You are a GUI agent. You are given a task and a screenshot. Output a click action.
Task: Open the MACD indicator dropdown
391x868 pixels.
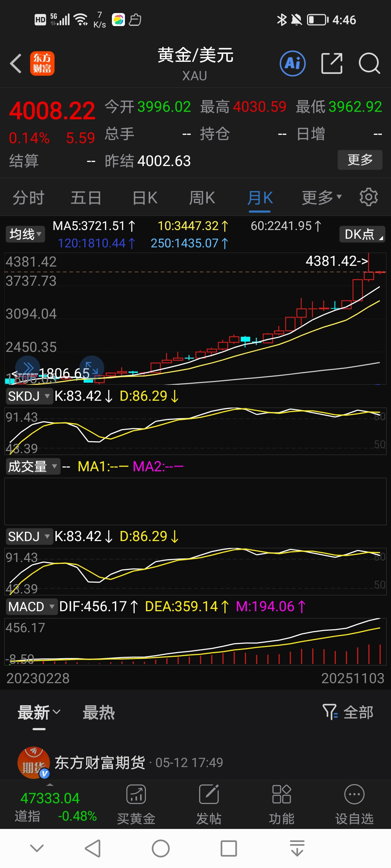pos(31,607)
